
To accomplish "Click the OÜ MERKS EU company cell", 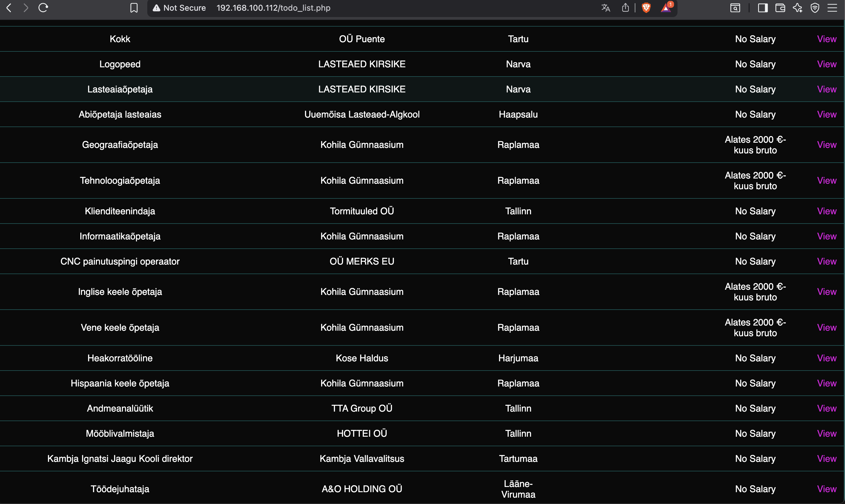I will [362, 261].
